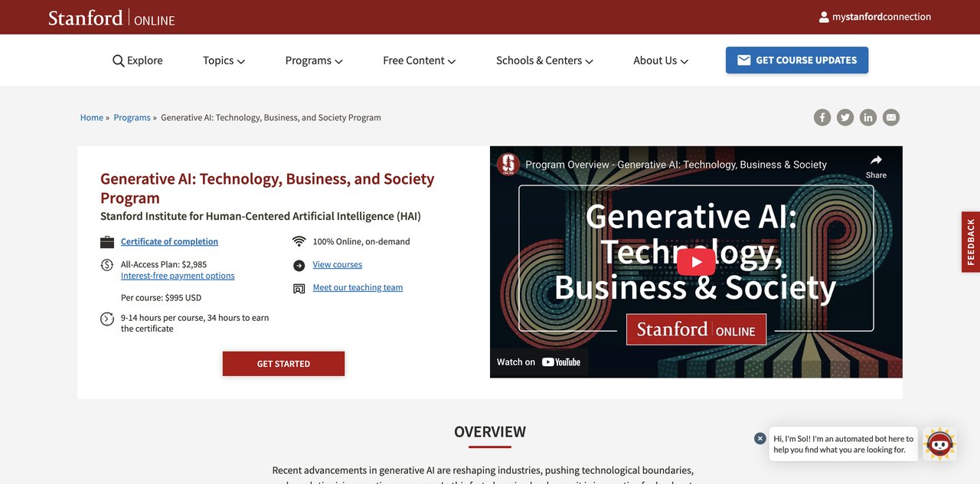Viewport: 980px width, 484px height.
Task: Expand the About Us menu
Action: tap(661, 60)
